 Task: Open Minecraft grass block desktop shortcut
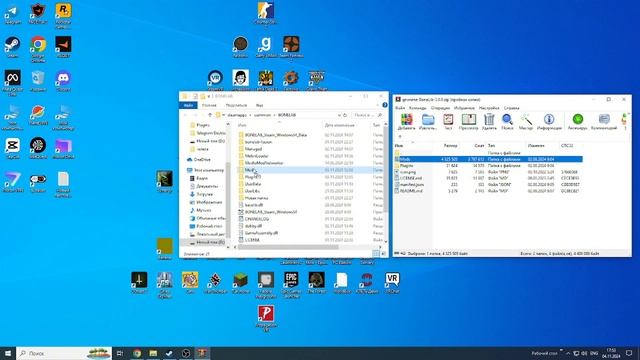tap(240, 283)
